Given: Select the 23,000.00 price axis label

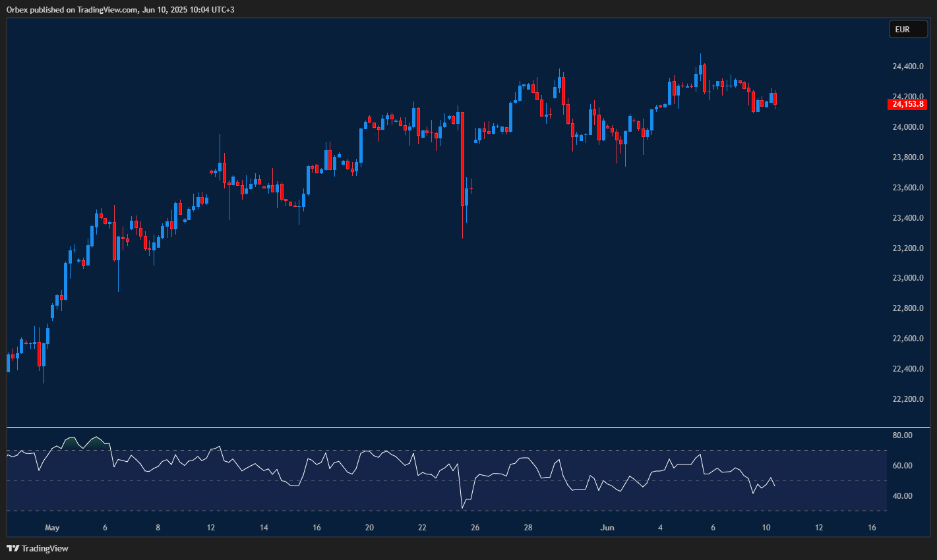Looking at the screenshot, I should [x=908, y=278].
